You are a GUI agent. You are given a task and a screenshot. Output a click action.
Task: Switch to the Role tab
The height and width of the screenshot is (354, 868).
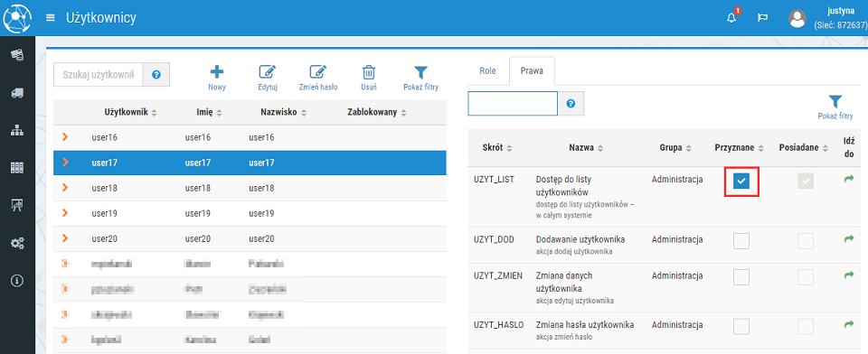point(487,70)
